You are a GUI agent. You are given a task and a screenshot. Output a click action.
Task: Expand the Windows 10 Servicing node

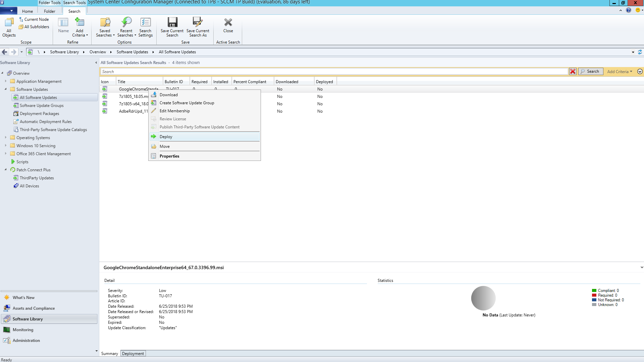(6, 145)
